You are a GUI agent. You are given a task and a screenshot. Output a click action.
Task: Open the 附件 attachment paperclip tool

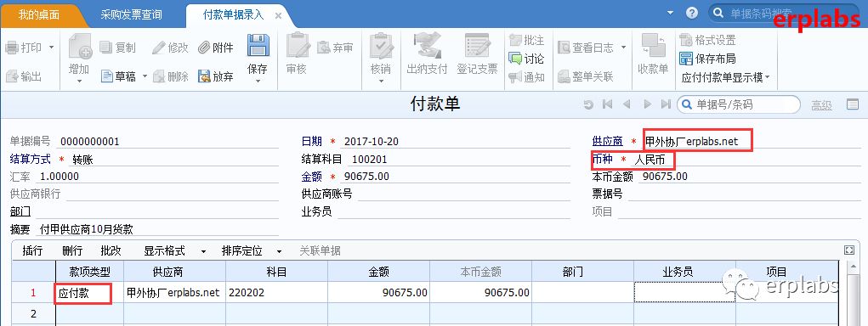click(x=204, y=48)
